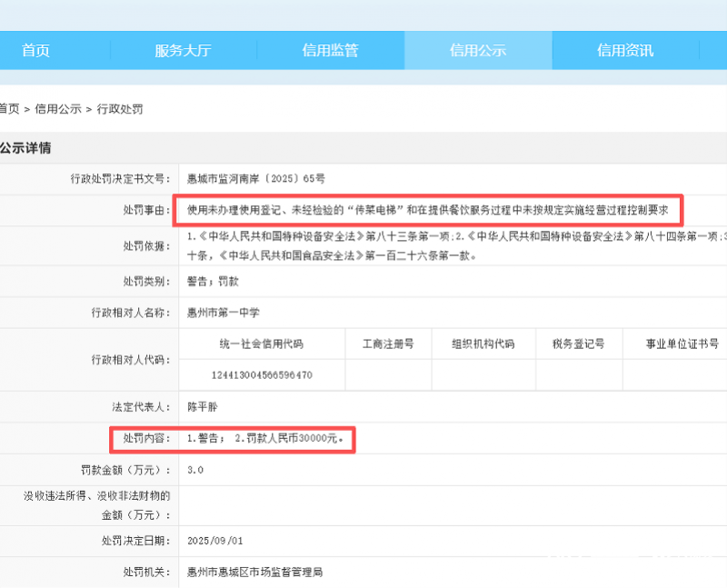Click the active 信用公示 navigation tab
727x588 pixels.
pos(479,50)
